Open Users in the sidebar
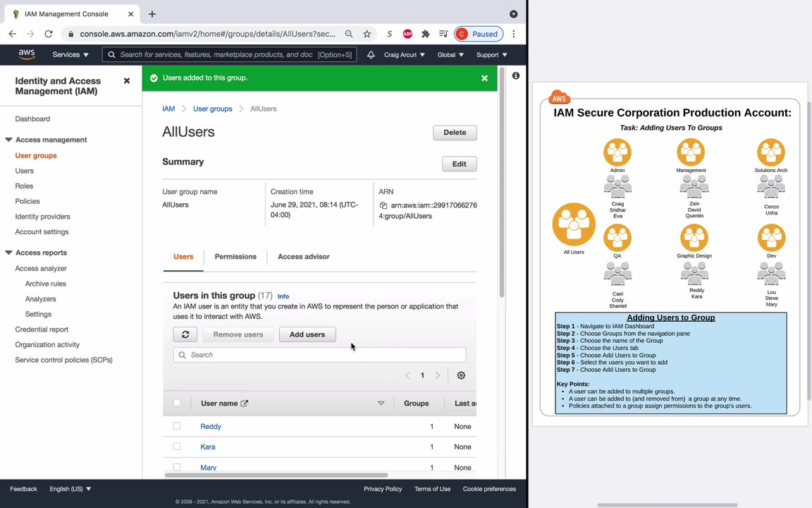812x508 pixels. coord(25,171)
